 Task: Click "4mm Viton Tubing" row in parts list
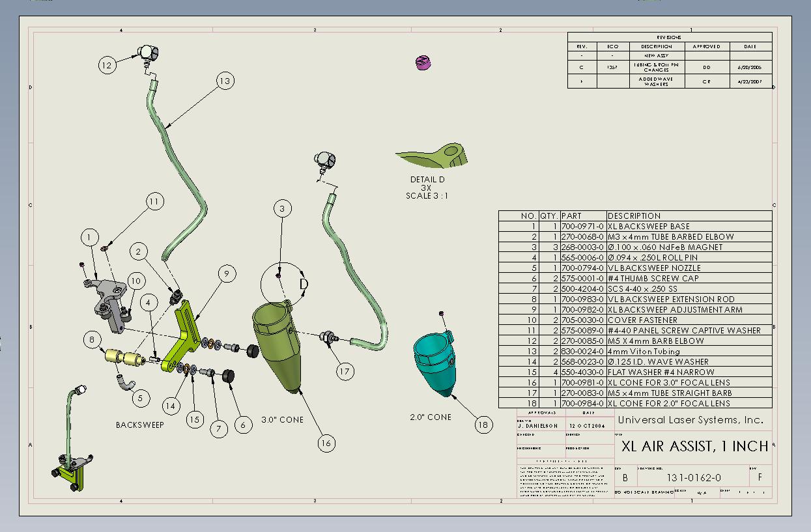tap(643, 352)
